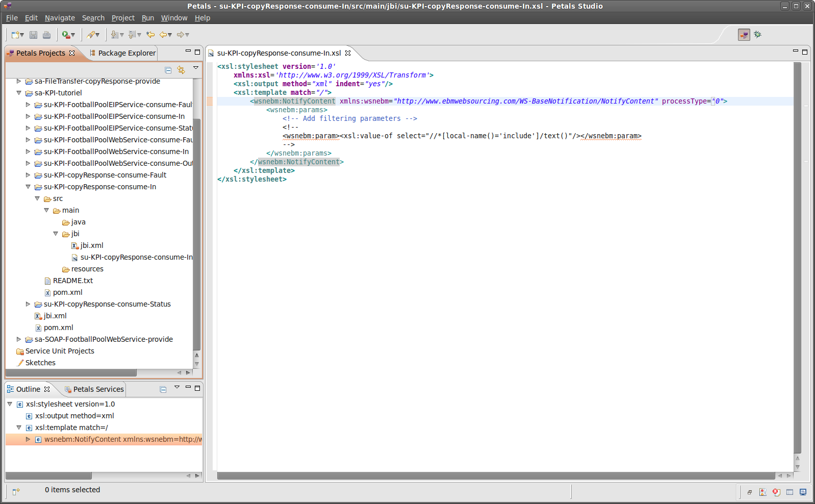Collapse all in Petals Projects panel
Image resolution: width=815 pixels, height=504 pixels.
tap(168, 70)
